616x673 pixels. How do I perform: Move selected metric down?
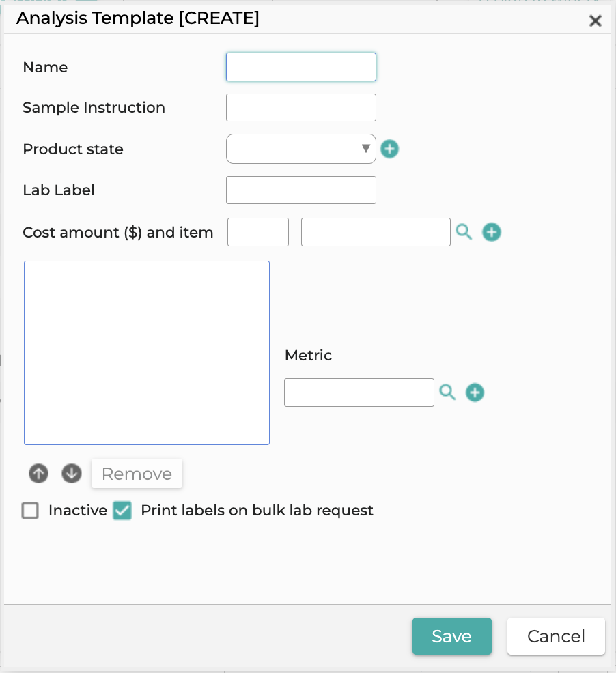[71, 474]
